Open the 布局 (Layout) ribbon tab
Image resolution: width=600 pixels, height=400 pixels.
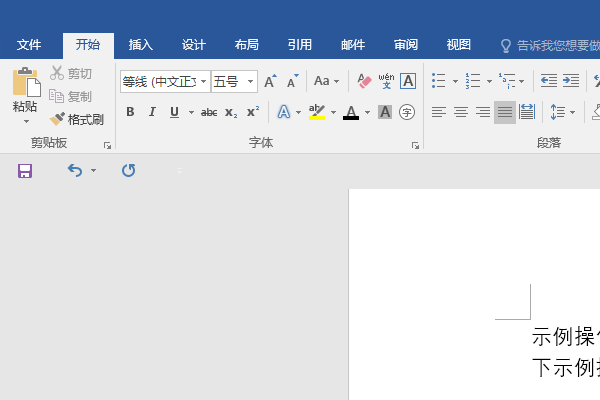pyautogui.click(x=247, y=45)
